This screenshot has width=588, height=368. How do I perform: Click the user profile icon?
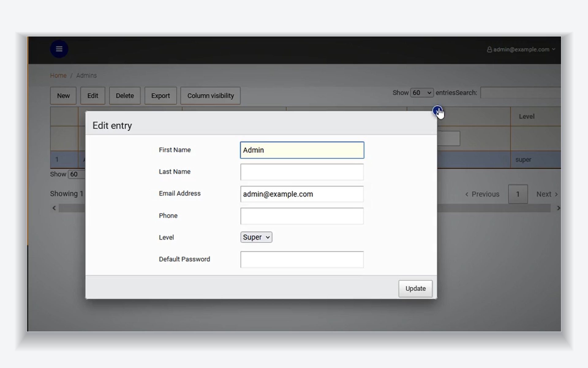click(489, 49)
